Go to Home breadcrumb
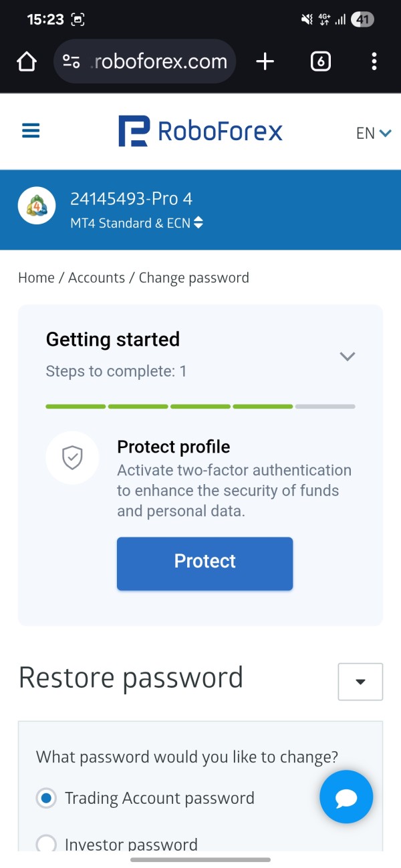This screenshot has width=401, height=868. pos(36,278)
